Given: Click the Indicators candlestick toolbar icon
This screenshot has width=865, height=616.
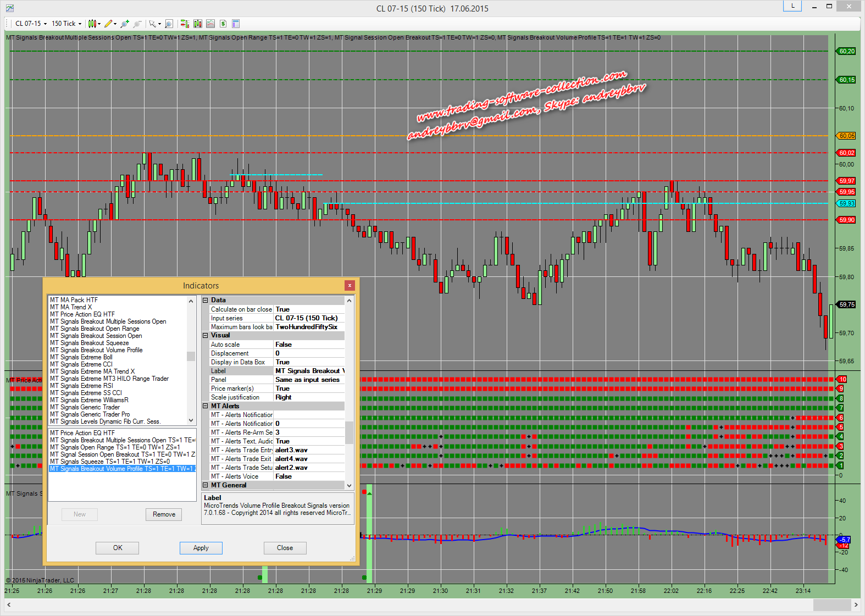Looking at the screenshot, I should pos(198,24).
